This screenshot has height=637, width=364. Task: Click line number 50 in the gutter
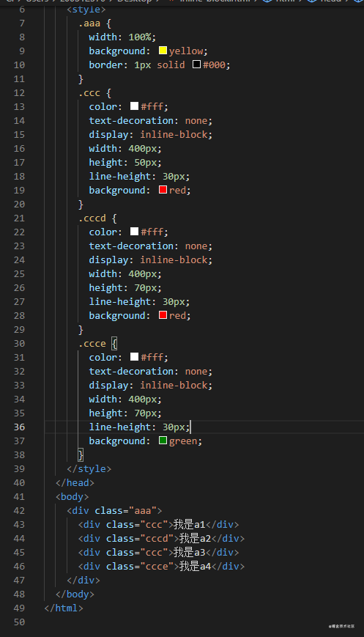click(19, 622)
